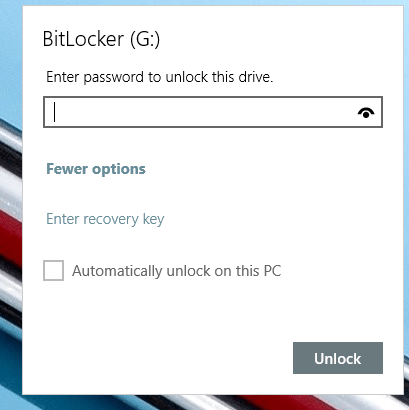
Task: Click the Enter password to unlock instruction text
Action: tap(159, 77)
